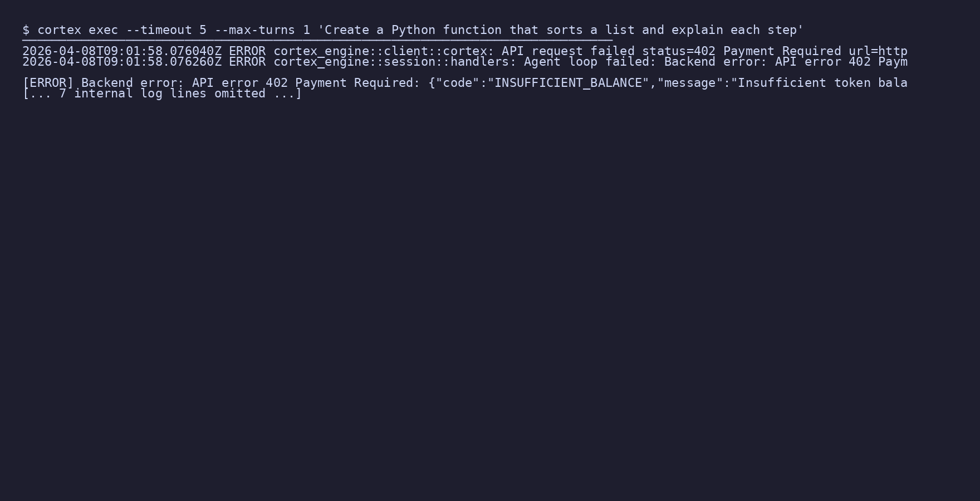Click the quoted 'Create a Python function' prompt
Viewport: 980px width, 501px height.
click(x=561, y=30)
